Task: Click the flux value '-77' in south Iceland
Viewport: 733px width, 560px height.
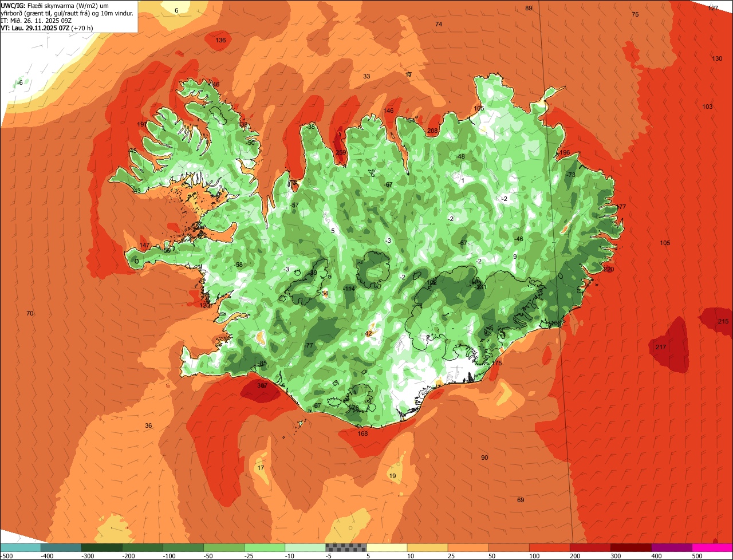Action: click(x=309, y=345)
